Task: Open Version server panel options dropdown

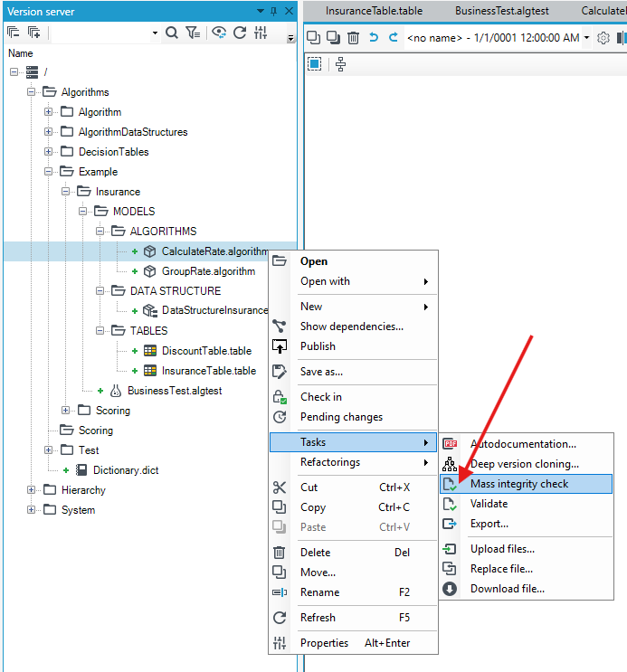Action: pyautogui.click(x=261, y=11)
